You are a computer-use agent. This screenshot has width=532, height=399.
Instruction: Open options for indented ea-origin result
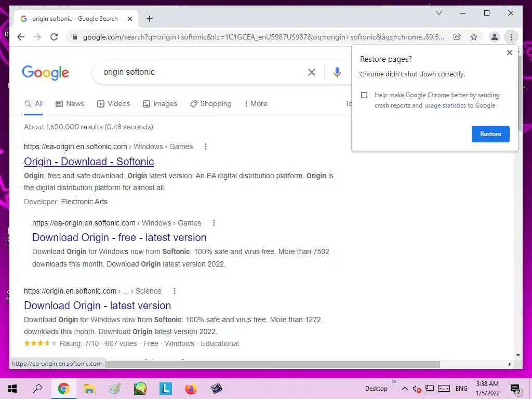click(214, 223)
